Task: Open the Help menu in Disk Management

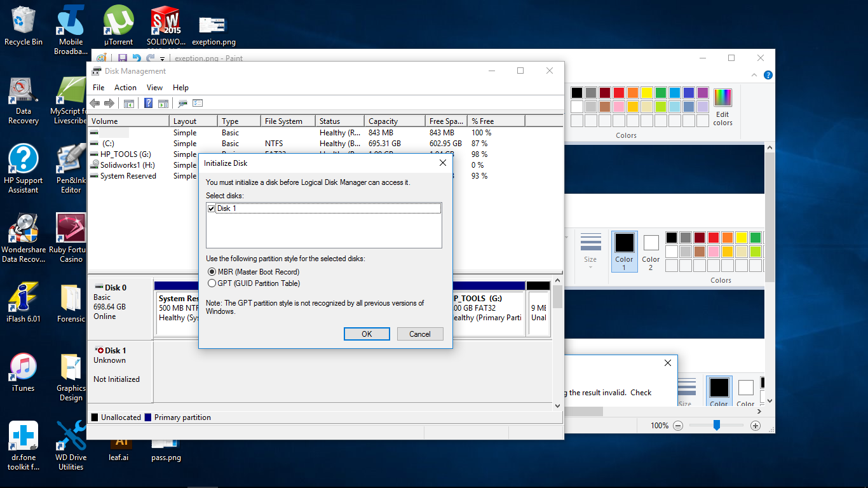Action: point(180,88)
